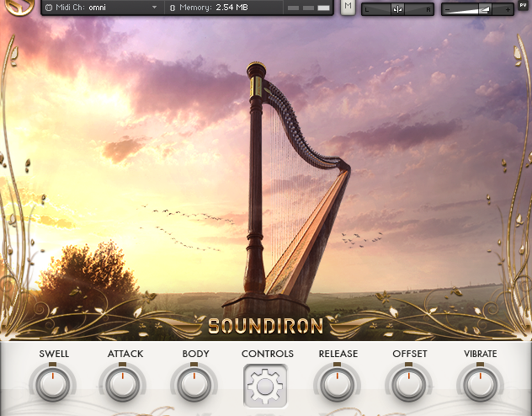
Task: Click the RELEASE label
Action: [338, 354]
